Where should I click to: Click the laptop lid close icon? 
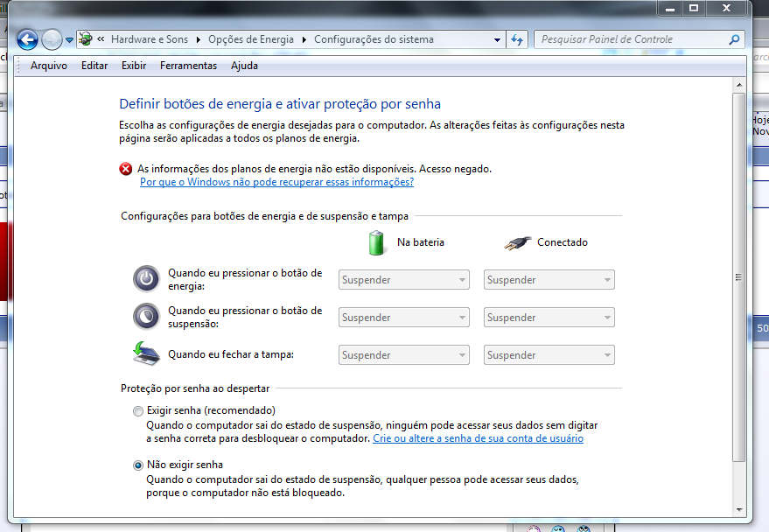click(146, 353)
